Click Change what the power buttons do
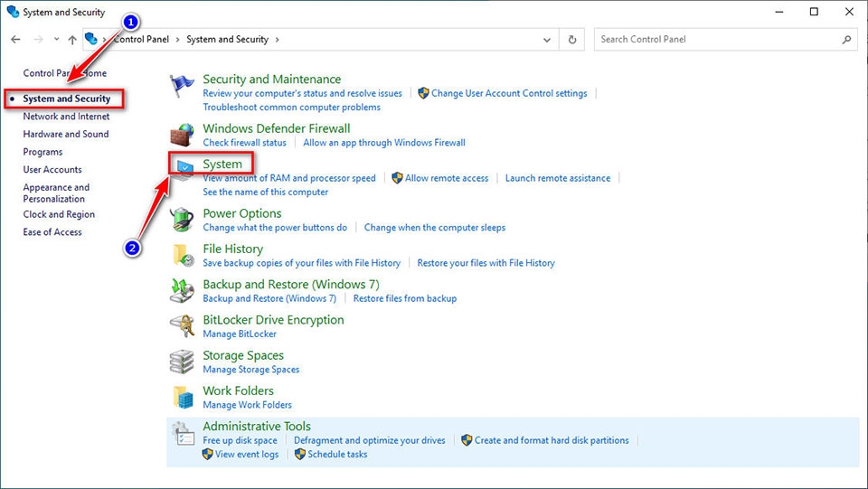868x489 pixels. (x=275, y=228)
